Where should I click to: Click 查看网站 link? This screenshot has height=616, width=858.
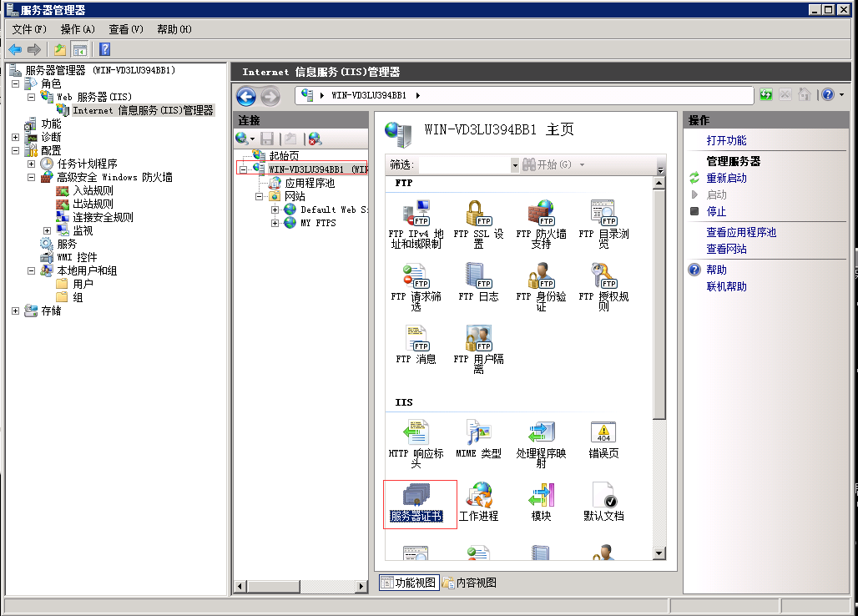click(726, 249)
